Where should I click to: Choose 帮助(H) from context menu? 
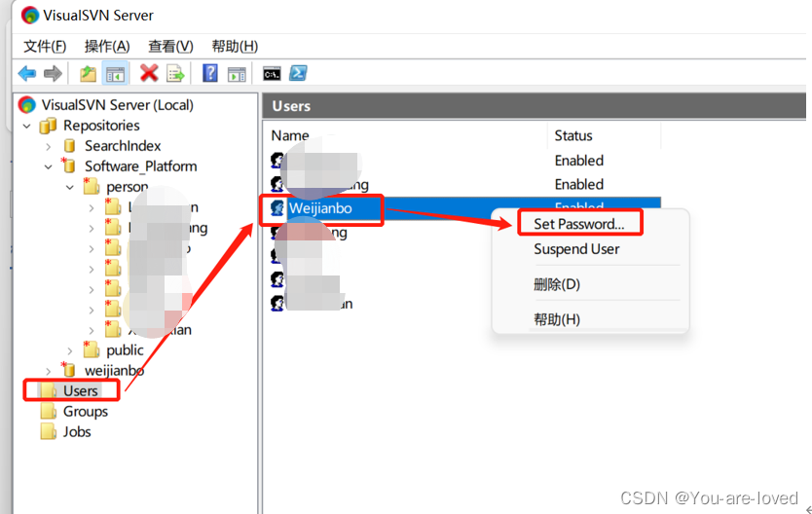[x=557, y=319]
